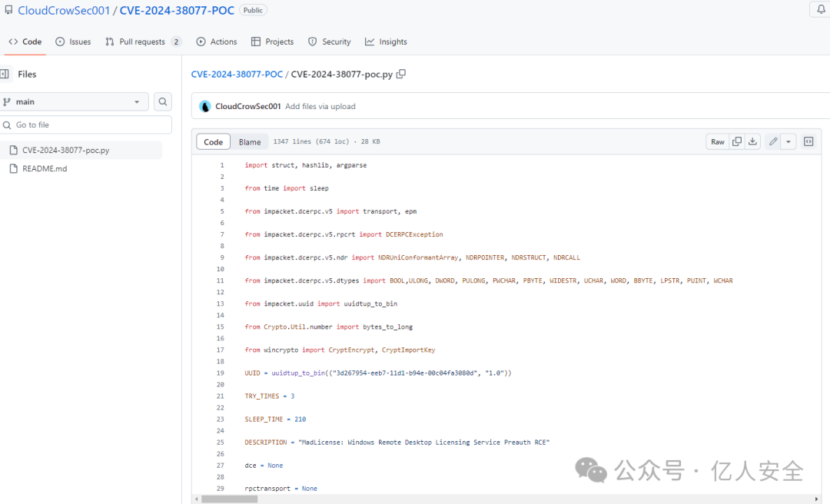Click line number 25 in the gutter

pyautogui.click(x=221, y=443)
